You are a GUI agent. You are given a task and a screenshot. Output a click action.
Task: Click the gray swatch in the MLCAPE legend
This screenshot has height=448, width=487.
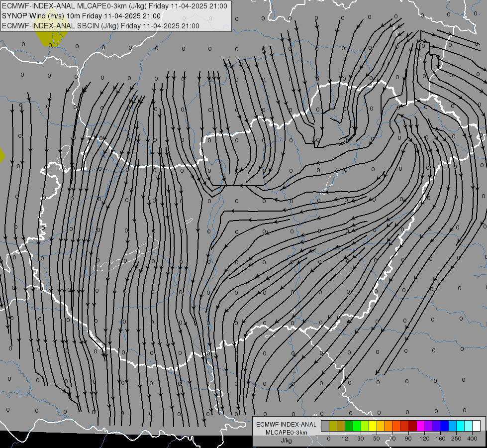coord(325,426)
